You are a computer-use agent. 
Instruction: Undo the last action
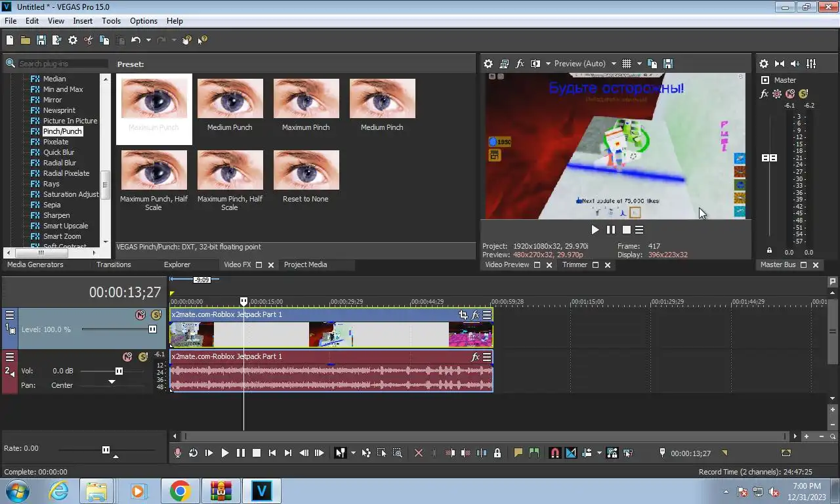click(135, 40)
